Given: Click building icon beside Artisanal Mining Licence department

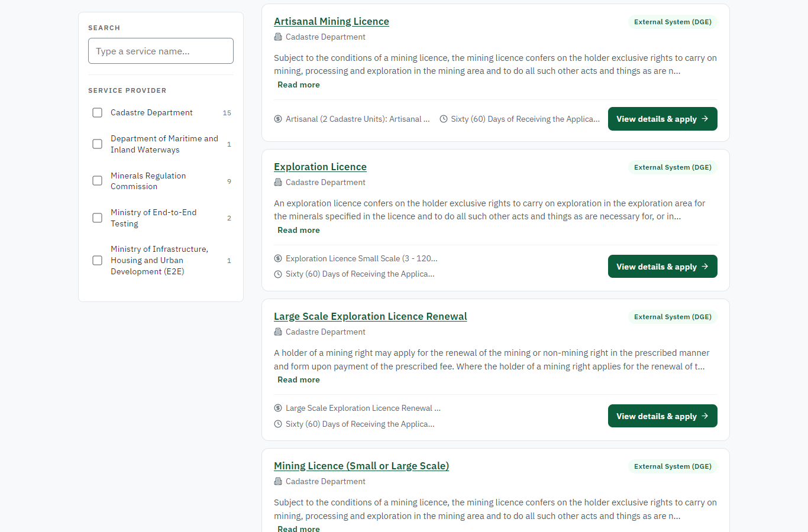Looking at the screenshot, I should pyautogui.click(x=278, y=37).
